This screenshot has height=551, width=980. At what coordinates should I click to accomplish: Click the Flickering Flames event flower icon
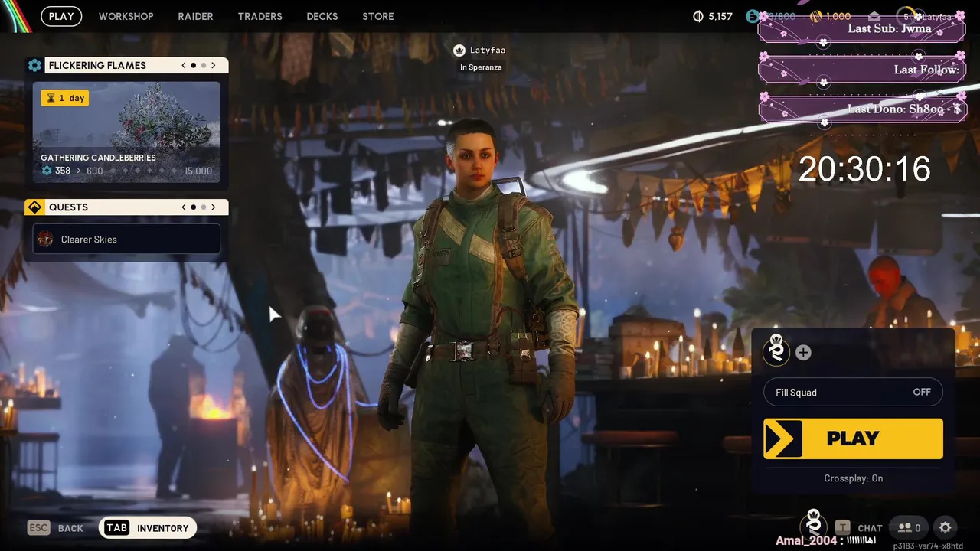[x=34, y=66]
